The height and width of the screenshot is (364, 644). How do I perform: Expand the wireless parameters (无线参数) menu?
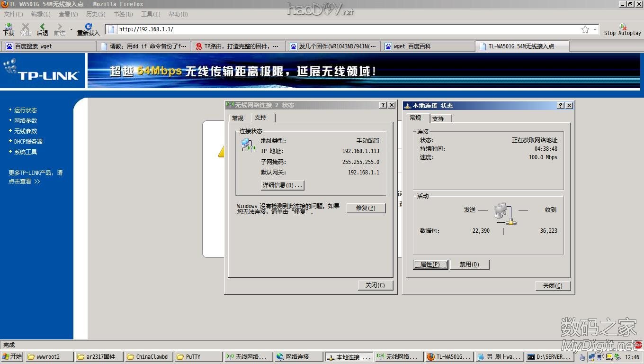point(25,131)
